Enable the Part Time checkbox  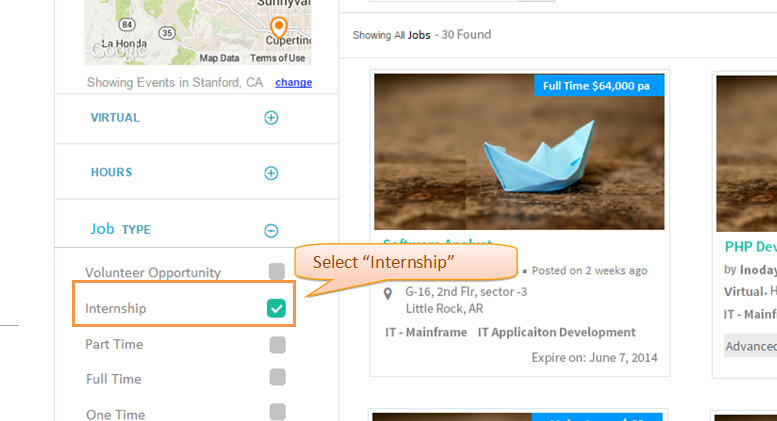[278, 345]
